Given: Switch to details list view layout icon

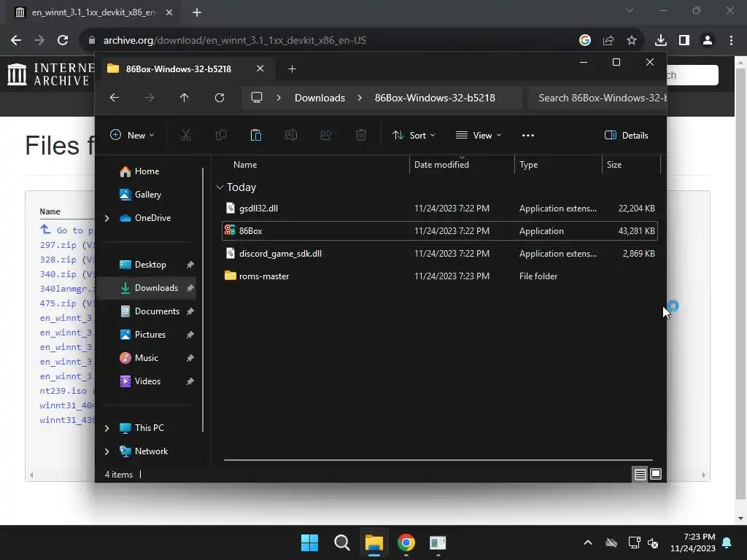Looking at the screenshot, I should [x=640, y=474].
